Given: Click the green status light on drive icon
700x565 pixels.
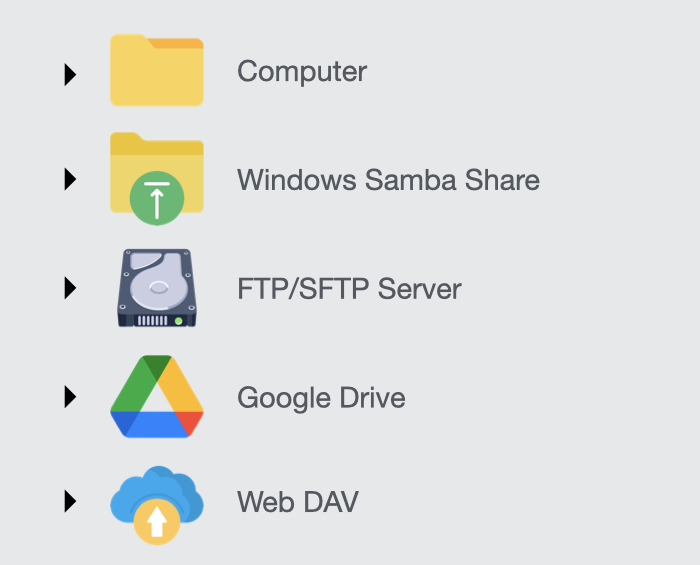Looking at the screenshot, I should click(x=179, y=320).
